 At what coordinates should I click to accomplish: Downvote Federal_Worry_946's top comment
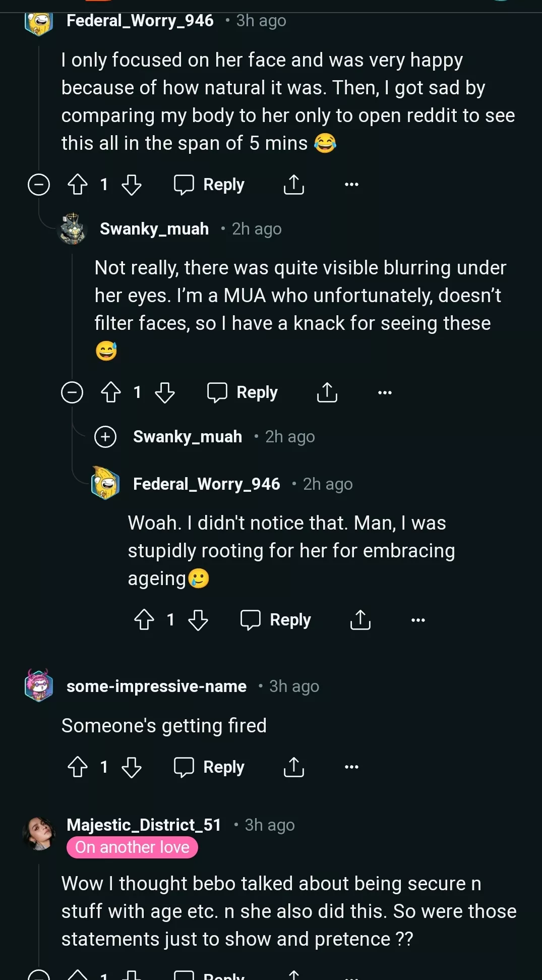click(132, 185)
